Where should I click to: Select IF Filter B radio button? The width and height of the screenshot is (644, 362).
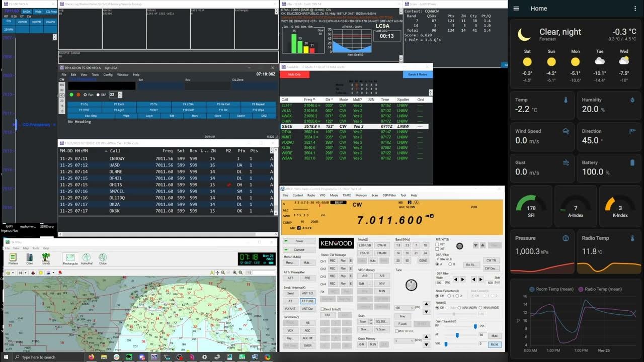click(450, 264)
